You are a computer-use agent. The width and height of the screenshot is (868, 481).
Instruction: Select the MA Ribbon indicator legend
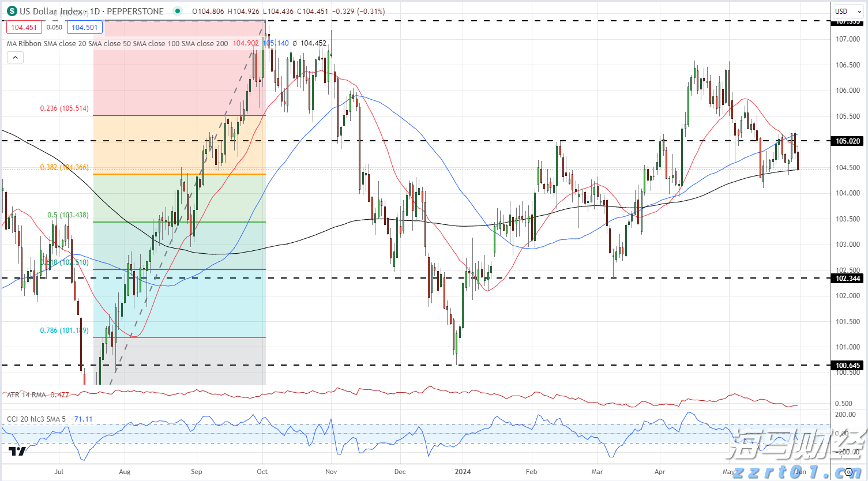point(117,43)
